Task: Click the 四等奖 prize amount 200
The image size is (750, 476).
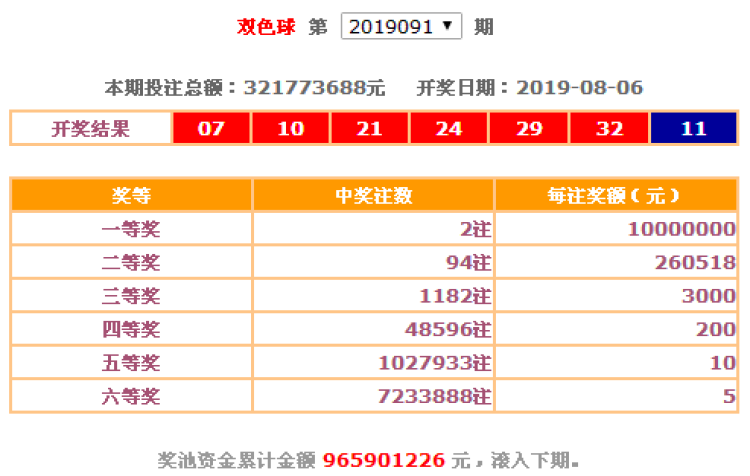Action: coord(715,329)
